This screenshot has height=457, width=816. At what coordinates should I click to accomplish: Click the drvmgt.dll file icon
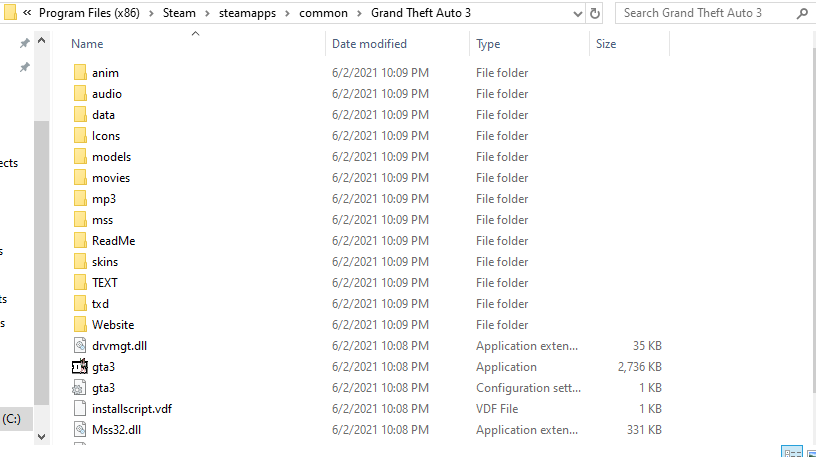tap(81, 346)
